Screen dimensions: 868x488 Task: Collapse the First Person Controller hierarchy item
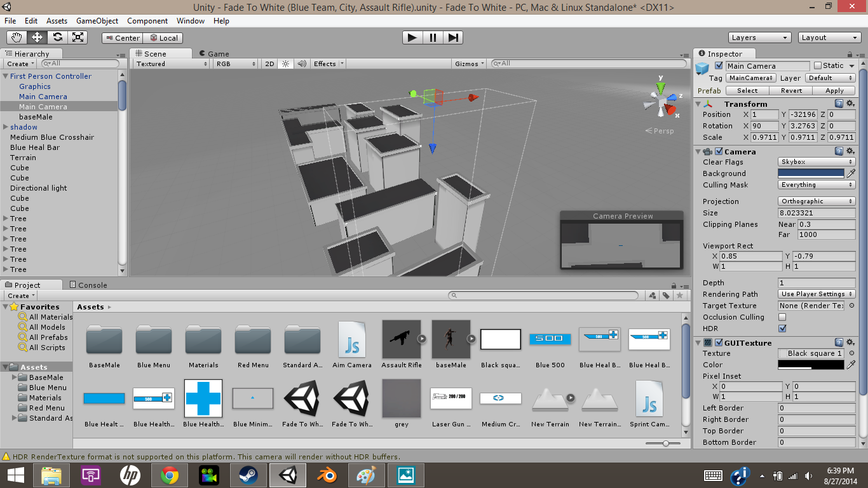point(6,76)
